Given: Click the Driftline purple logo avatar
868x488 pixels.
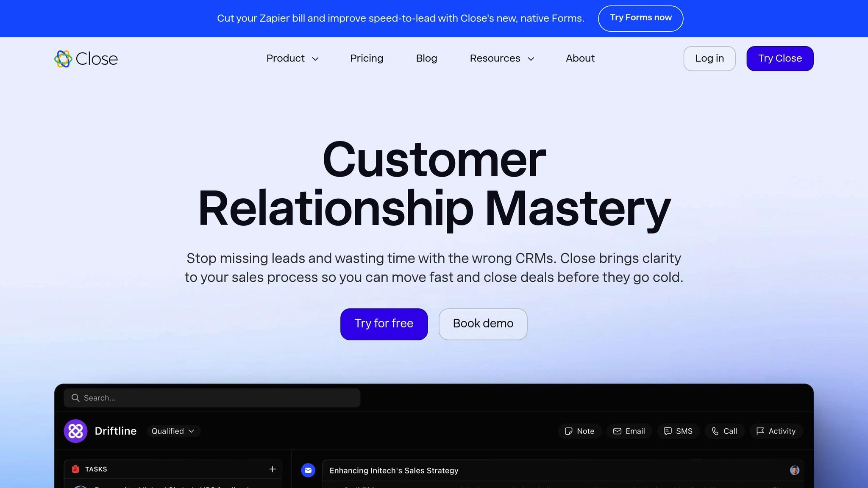Looking at the screenshot, I should 75,431.
